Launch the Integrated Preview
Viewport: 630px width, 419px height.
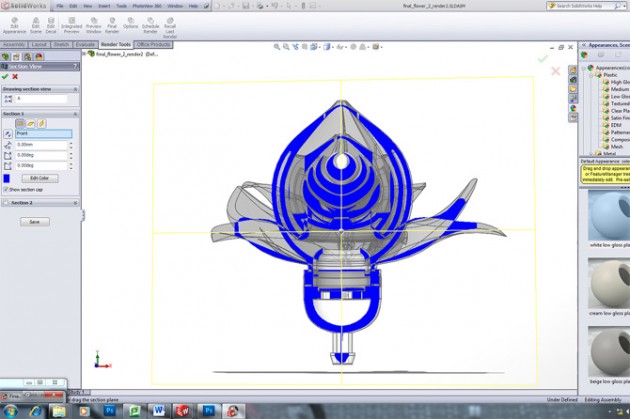click(70, 27)
